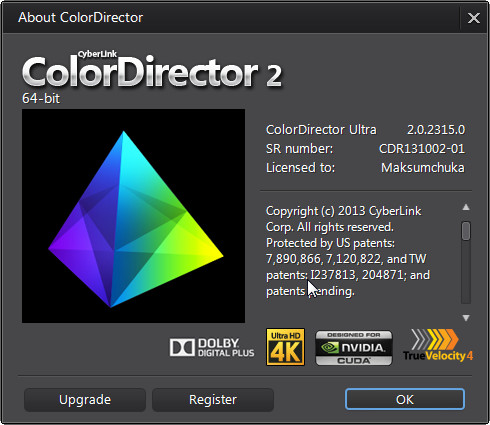
Task: Click the licensee name Maksumchuka
Action: [423, 168]
